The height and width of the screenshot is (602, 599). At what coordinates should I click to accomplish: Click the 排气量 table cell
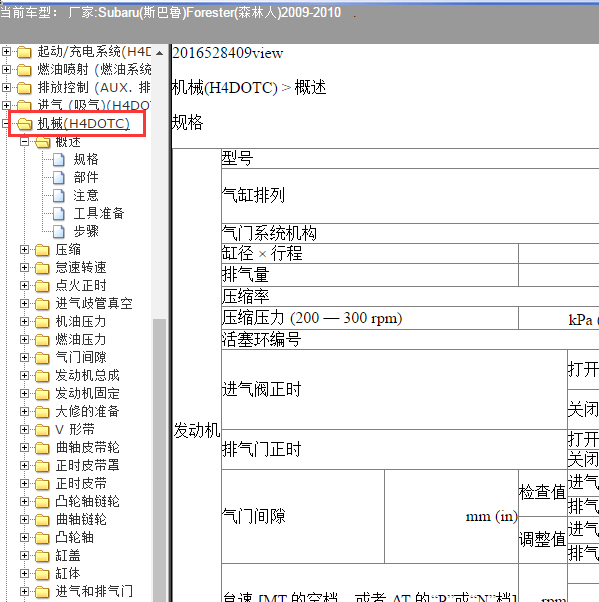tap(370, 275)
